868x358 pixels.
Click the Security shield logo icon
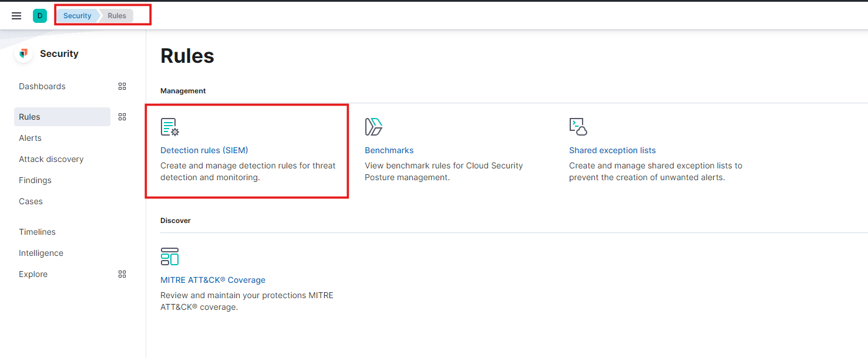(x=23, y=53)
